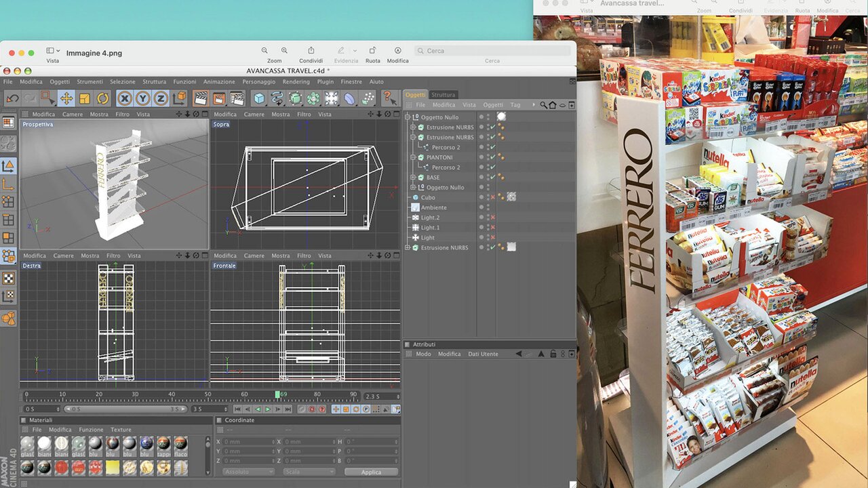Screen dimensions: 868x488
Task: Click the Preview zoom-in magnifier
Action: click(284, 50)
